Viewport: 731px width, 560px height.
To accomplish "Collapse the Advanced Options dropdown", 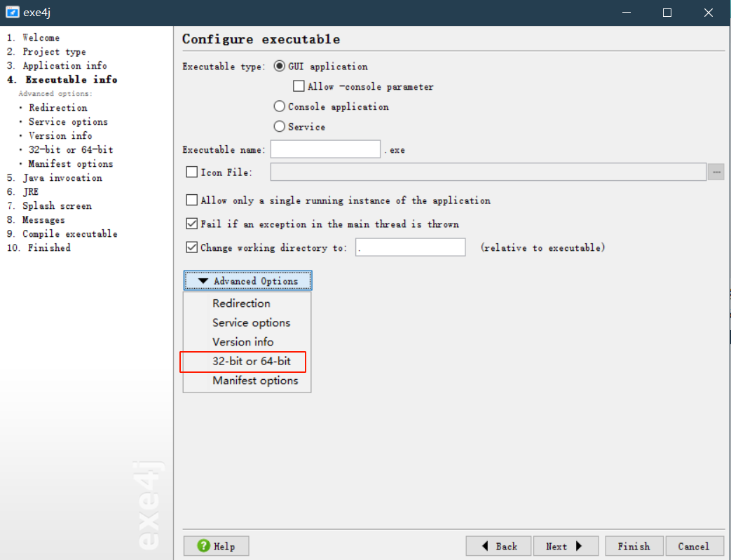I will [x=248, y=281].
